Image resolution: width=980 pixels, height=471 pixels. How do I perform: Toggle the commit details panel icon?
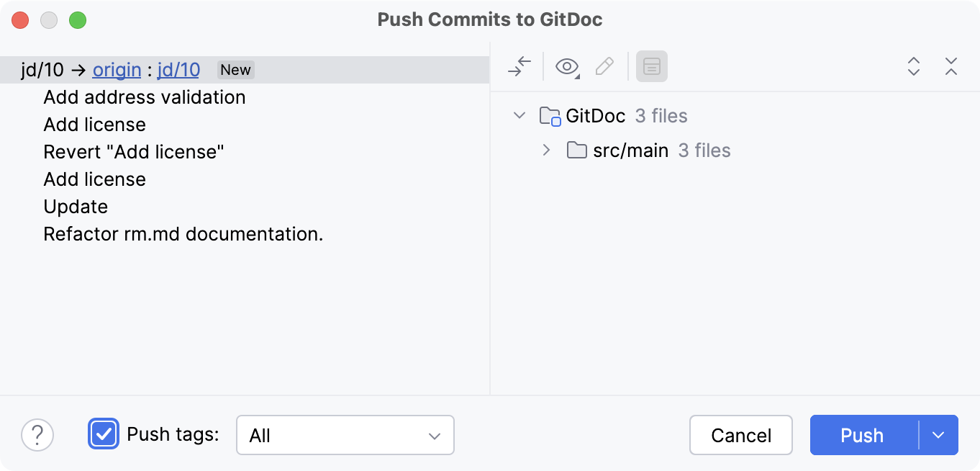[651, 66]
